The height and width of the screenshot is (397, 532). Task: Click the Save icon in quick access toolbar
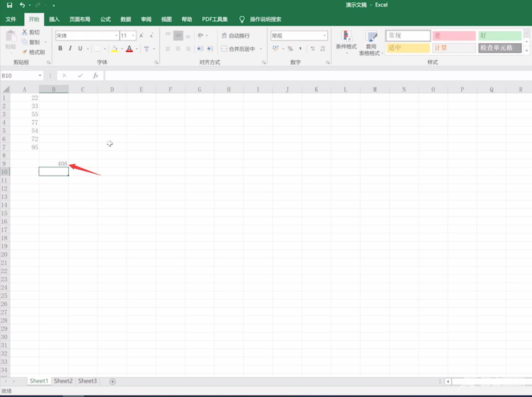10,5
